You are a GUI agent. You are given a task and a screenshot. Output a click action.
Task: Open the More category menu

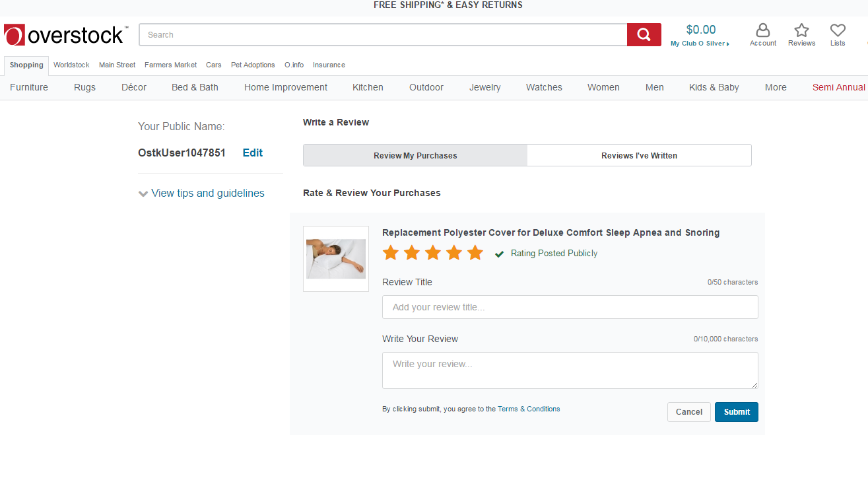point(776,87)
